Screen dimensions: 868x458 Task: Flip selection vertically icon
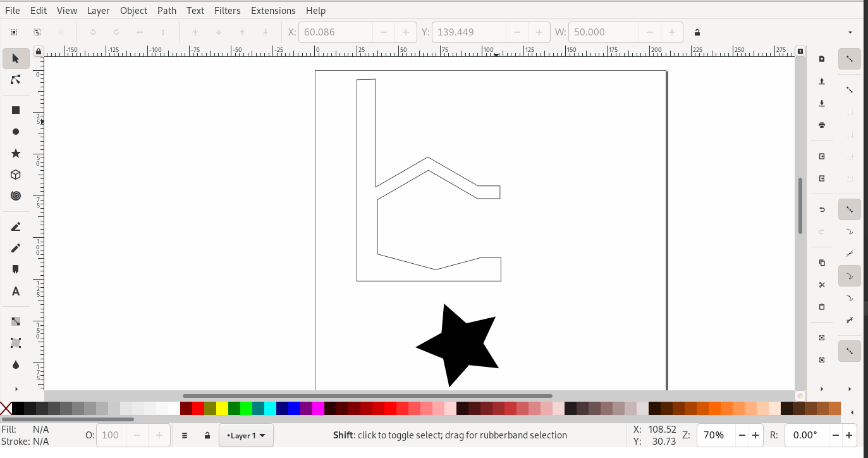163,32
